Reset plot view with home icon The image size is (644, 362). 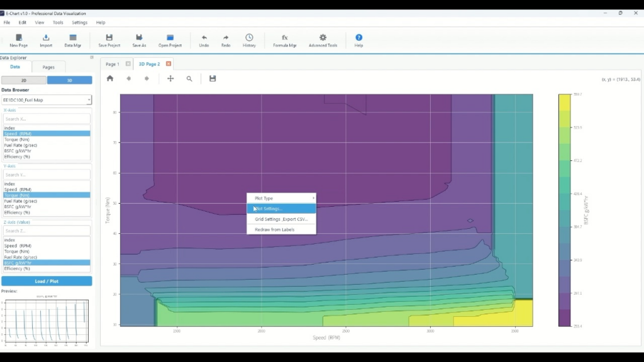(x=110, y=79)
